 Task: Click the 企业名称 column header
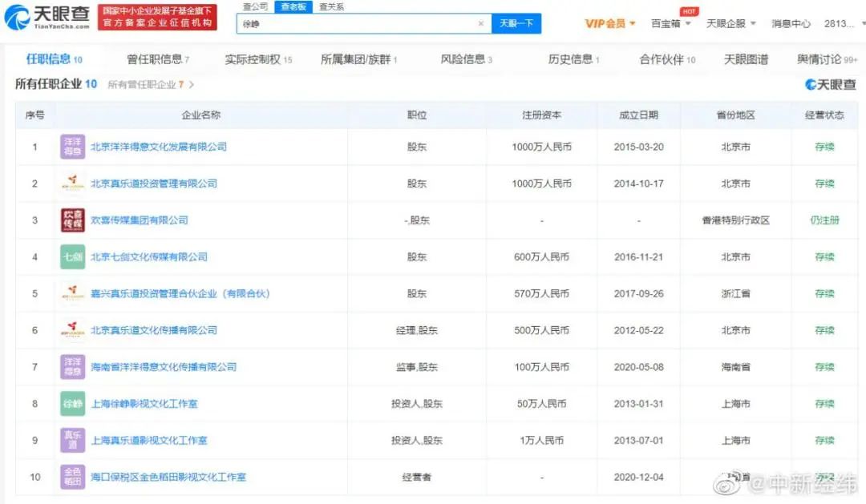(201, 115)
